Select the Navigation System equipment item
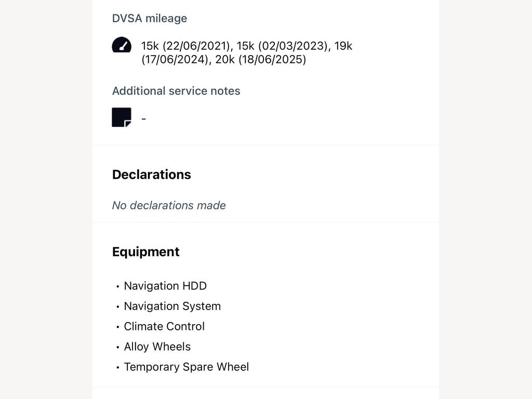Viewport: 532px width, 399px height. [x=172, y=307]
